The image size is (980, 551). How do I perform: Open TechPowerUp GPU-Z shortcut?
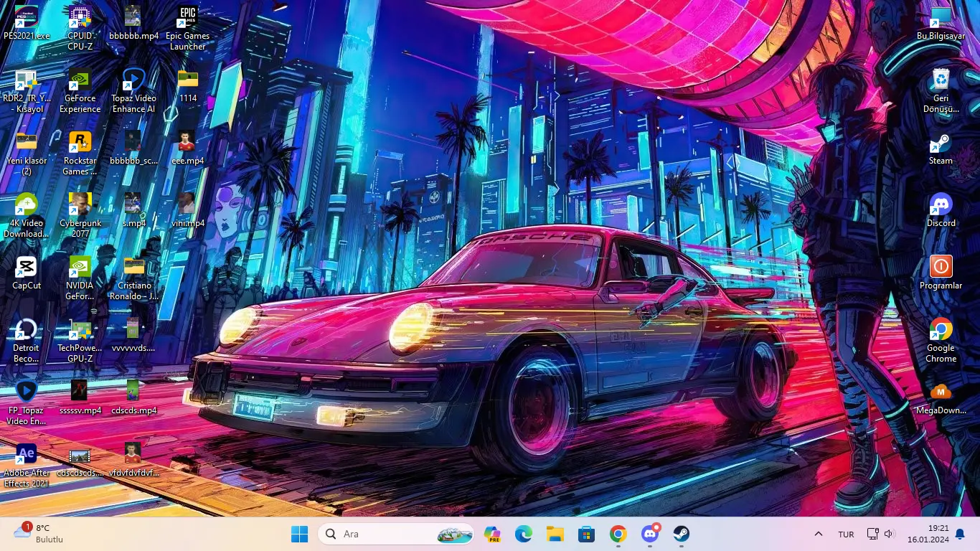[x=80, y=340]
